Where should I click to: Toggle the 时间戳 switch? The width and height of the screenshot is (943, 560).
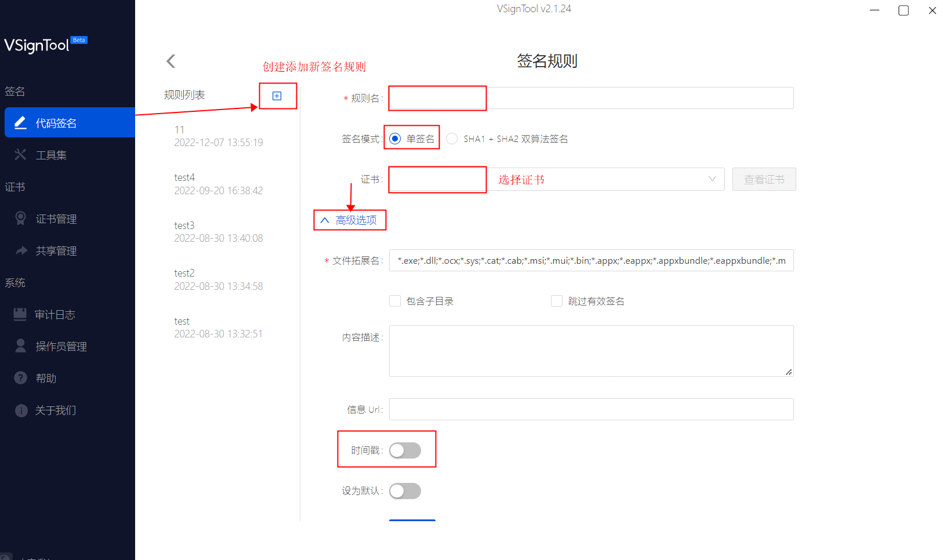(x=405, y=450)
